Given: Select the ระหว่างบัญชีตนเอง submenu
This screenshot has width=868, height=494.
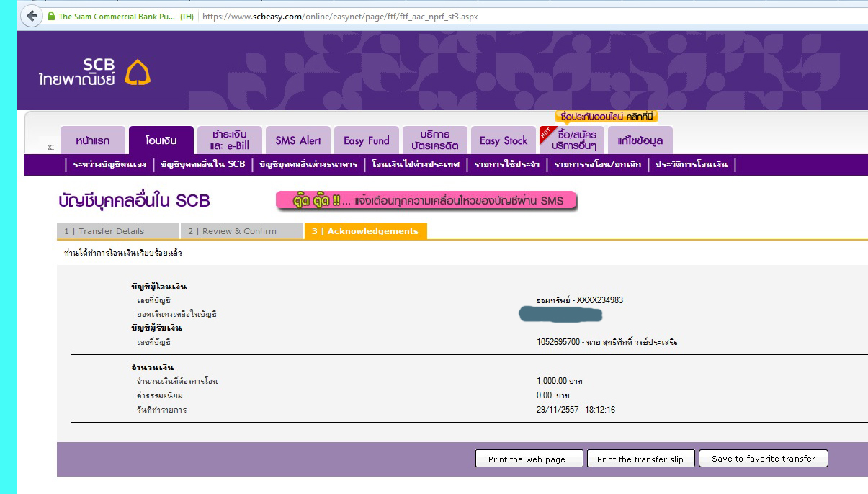Looking at the screenshot, I should (109, 164).
